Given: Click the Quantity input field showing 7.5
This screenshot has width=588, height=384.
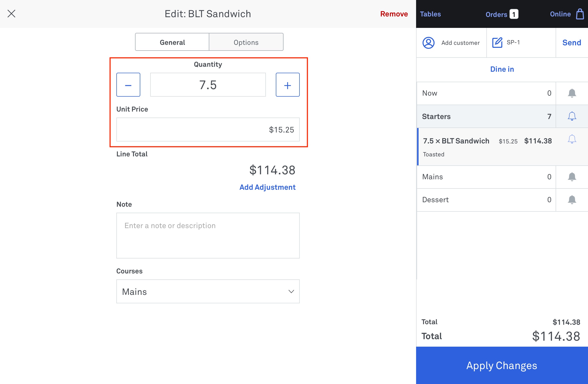Looking at the screenshot, I should (x=208, y=85).
